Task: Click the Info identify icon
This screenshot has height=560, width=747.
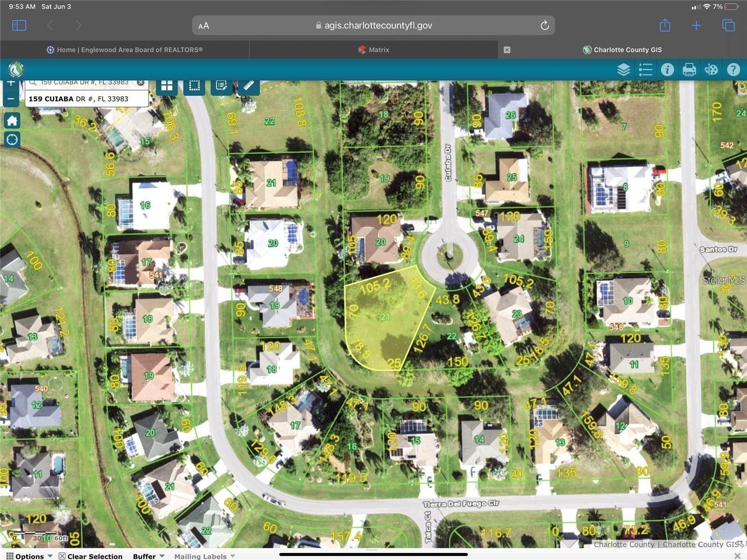Action: [667, 69]
